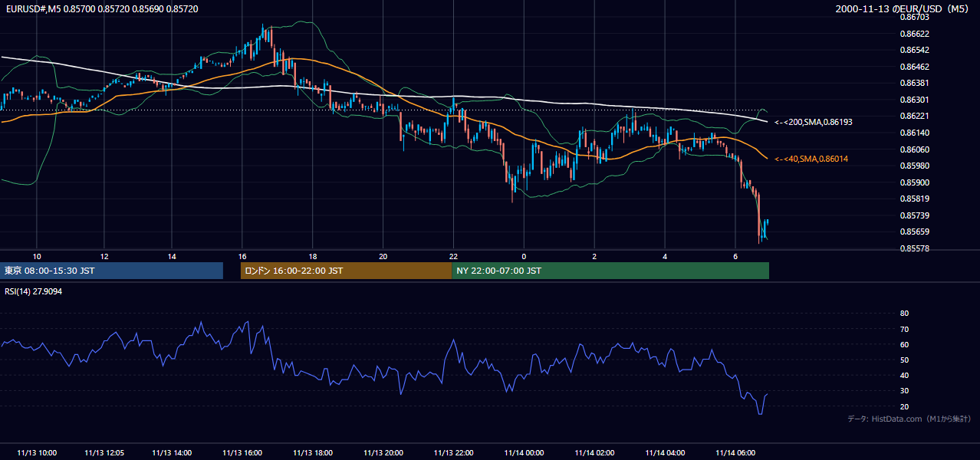Click the RSI 50 level label
980x460 pixels.
click(904, 360)
